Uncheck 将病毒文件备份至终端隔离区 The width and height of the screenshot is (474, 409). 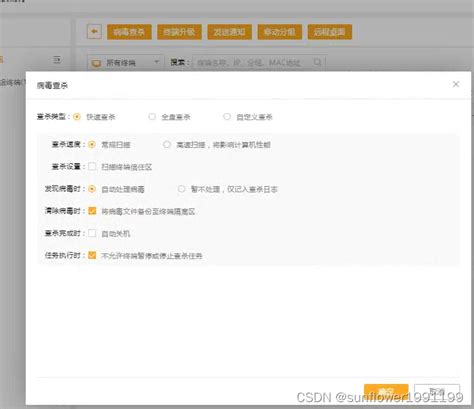tap(92, 211)
